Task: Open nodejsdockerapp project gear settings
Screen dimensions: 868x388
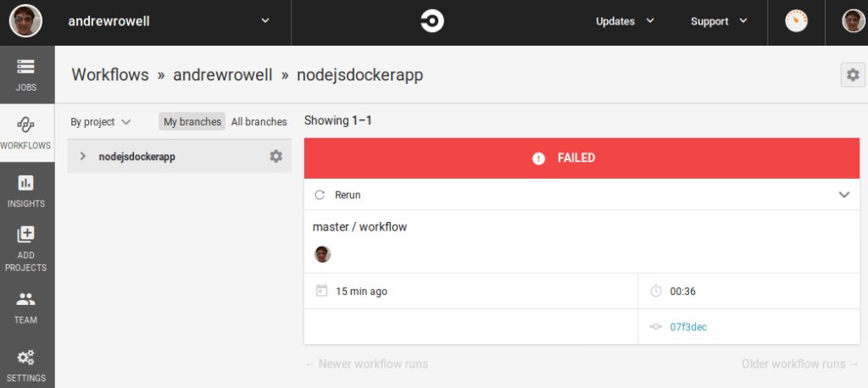Action: tap(275, 156)
